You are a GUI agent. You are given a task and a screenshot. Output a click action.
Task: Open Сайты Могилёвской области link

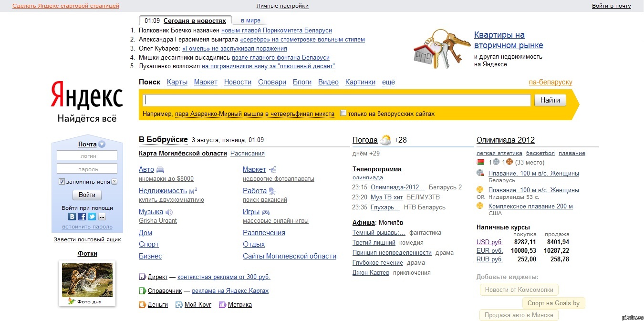pyautogui.click(x=290, y=256)
